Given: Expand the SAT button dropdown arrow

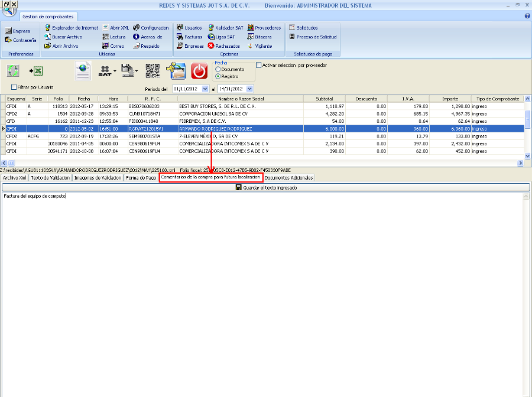Looking at the screenshot, I should (x=115, y=71).
